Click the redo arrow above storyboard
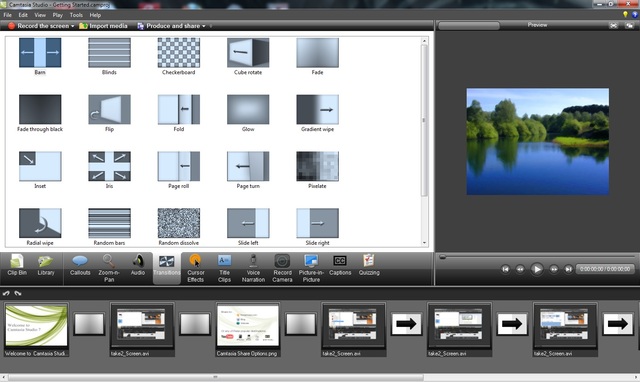 18,293
